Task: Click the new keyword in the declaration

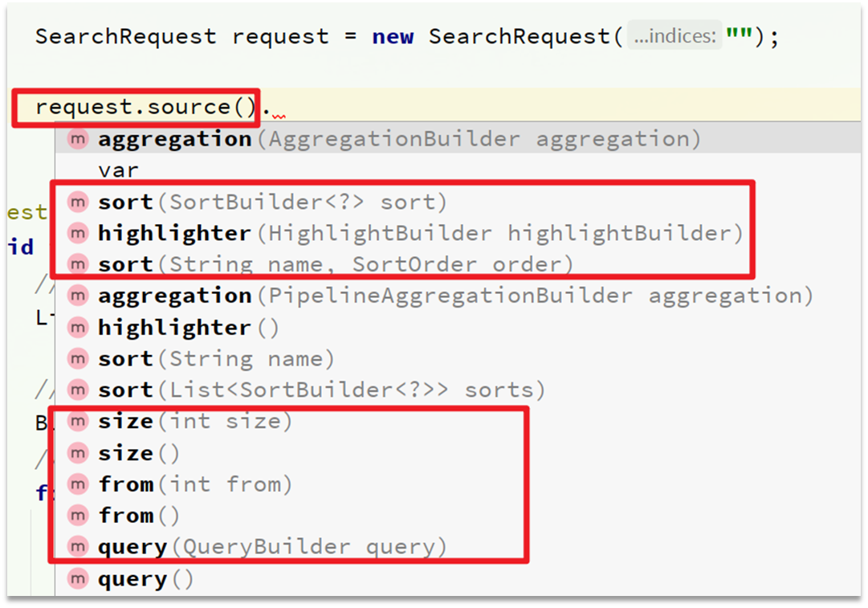Action: (393, 37)
